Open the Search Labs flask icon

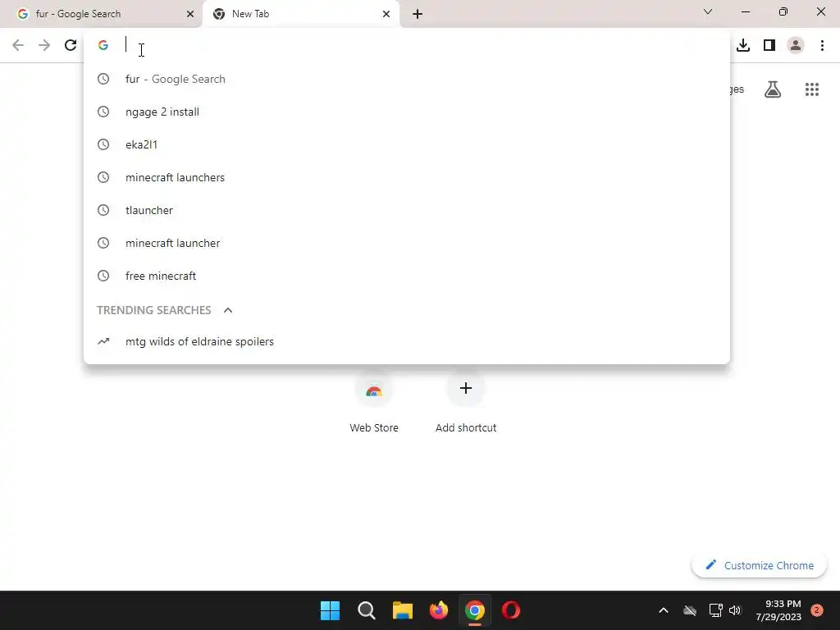pyautogui.click(x=773, y=89)
